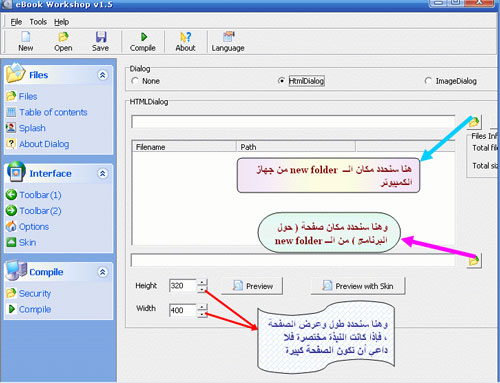Screen dimensions: 500x383
Task: Open the Help menu
Action: click(x=62, y=22)
